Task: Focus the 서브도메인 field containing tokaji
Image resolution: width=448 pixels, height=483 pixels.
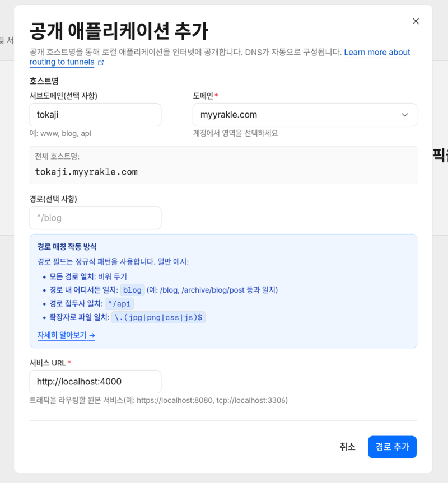Action: (x=95, y=115)
